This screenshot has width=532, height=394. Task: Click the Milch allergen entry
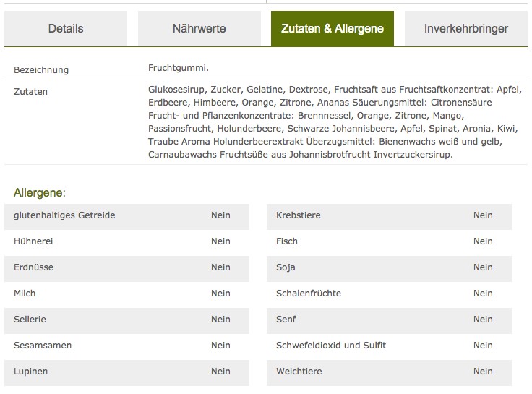tap(25, 294)
